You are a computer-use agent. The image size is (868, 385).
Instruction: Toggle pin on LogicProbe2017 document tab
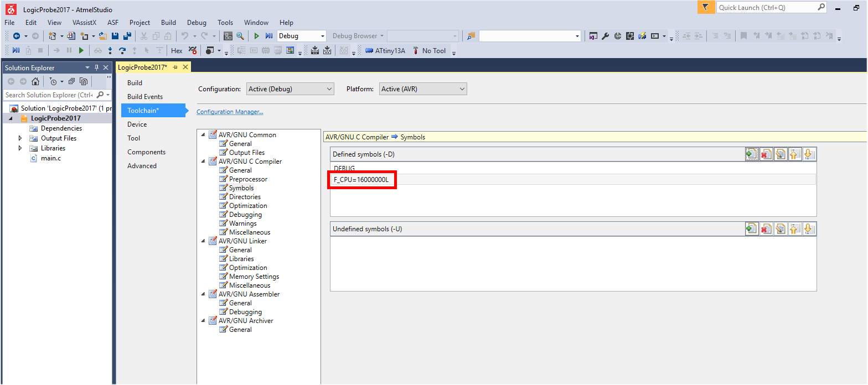tap(175, 67)
